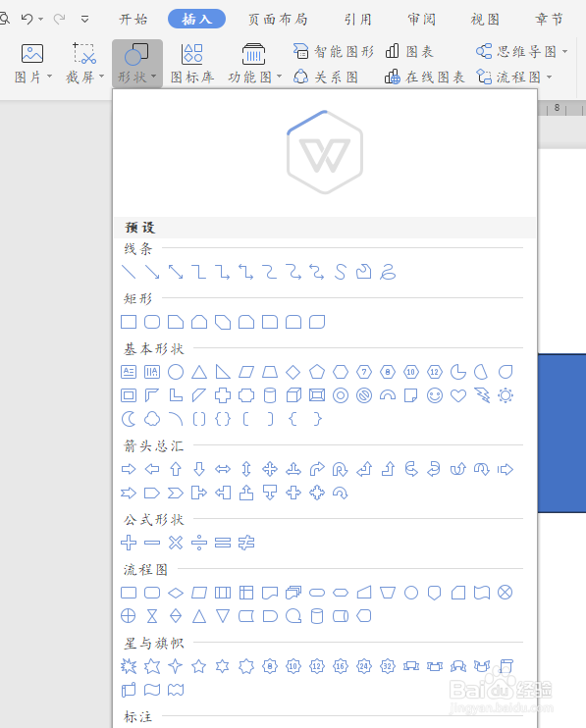
Task: Pick the 32-point star shape
Action: tap(388, 666)
